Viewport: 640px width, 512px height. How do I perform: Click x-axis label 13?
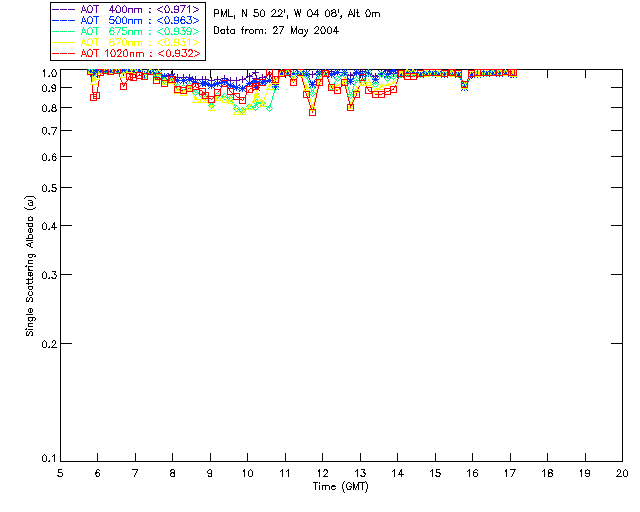tap(360, 473)
